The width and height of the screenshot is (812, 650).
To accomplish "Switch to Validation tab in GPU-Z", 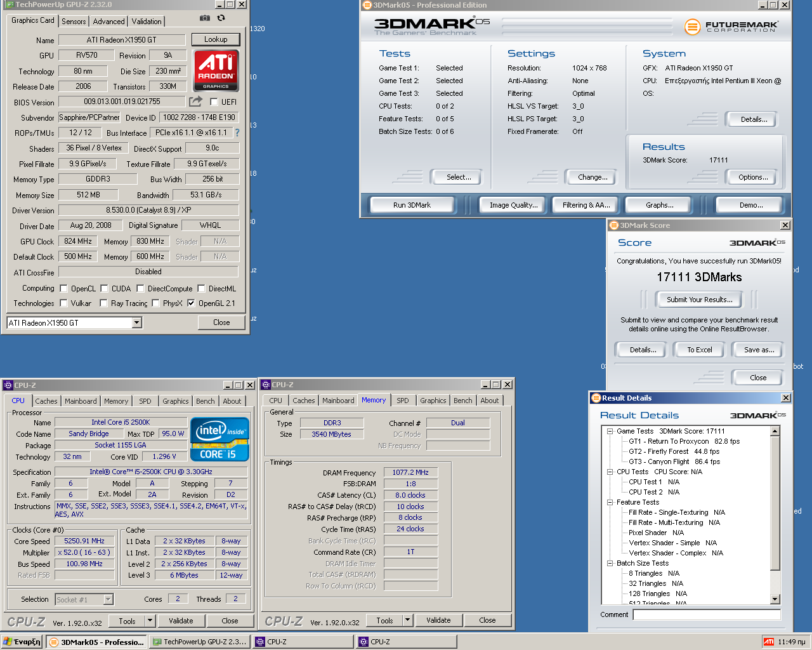I will (x=147, y=22).
